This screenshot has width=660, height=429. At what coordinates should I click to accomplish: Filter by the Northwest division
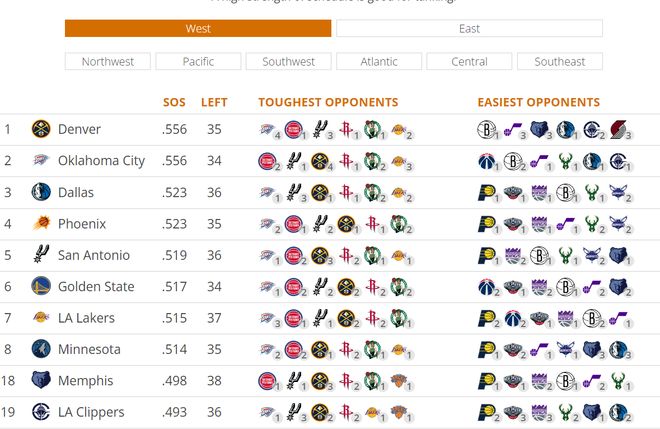point(108,62)
